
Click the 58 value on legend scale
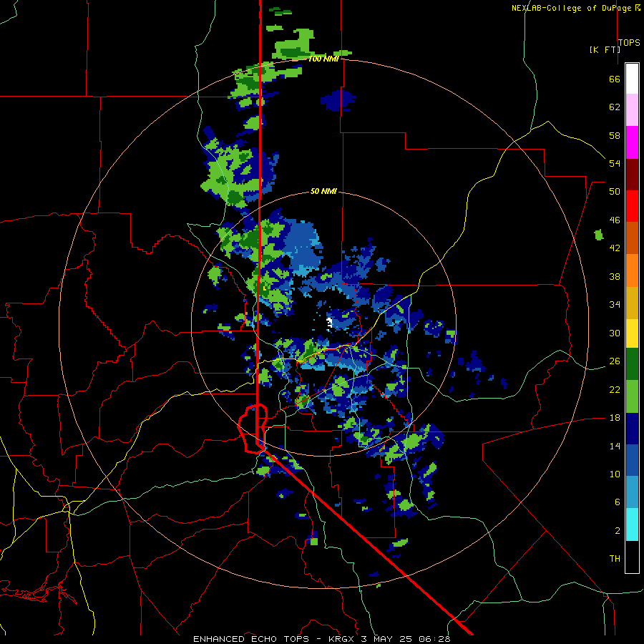pos(615,135)
